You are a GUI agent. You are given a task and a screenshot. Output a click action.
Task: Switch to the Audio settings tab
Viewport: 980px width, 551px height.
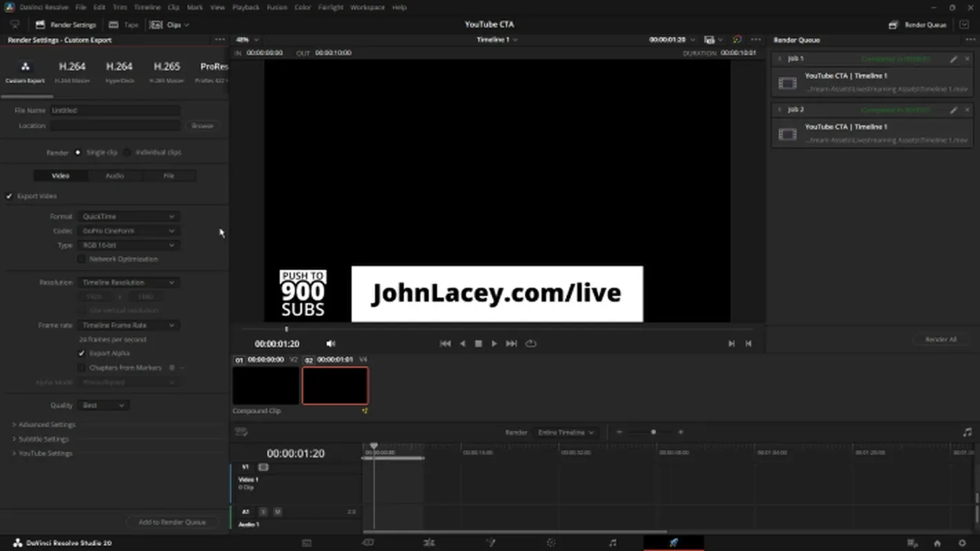click(114, 176)
